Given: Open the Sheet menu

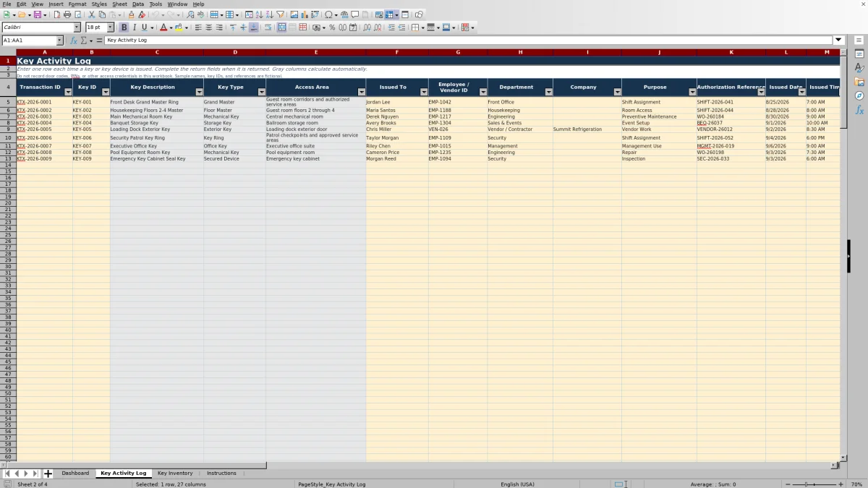Looking at the screenshot, I should pyautogui.click(x=119, y=4).
